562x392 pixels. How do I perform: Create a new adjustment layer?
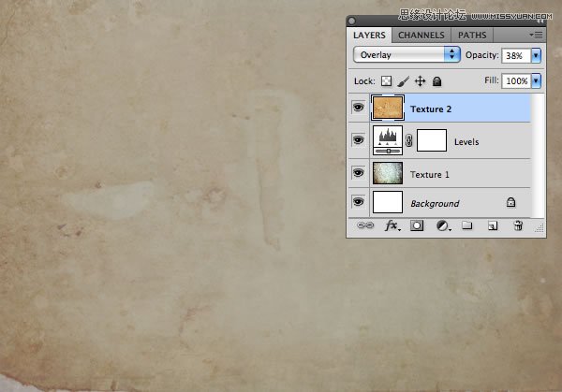pyautogui.click(x=441, y=225)
